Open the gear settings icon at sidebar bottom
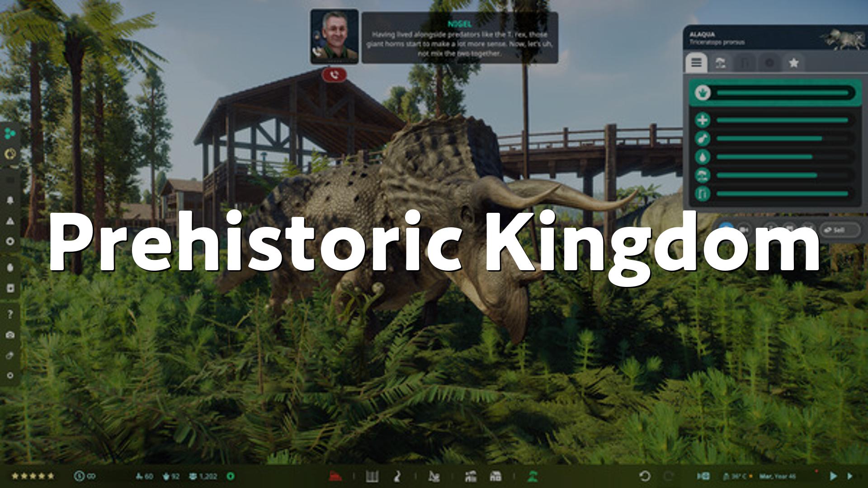 click(10, 375)
